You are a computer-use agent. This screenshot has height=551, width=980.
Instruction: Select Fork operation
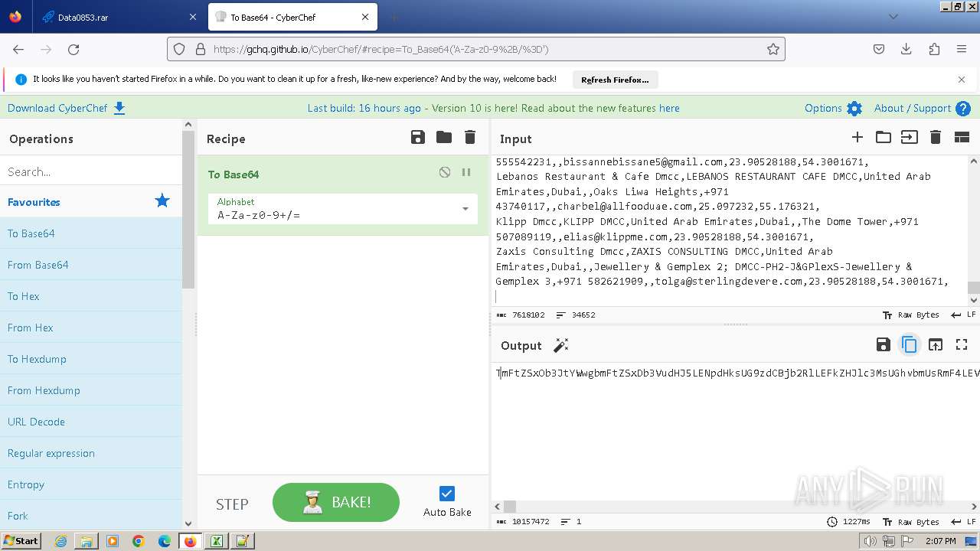pos(91,516)
